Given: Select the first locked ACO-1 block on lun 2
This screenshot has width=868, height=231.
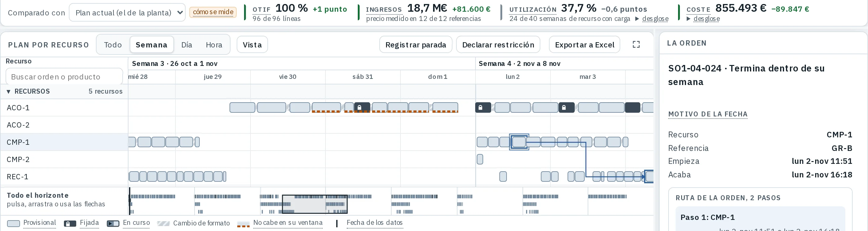Looking at the screenshot, I should click(483, 107).
